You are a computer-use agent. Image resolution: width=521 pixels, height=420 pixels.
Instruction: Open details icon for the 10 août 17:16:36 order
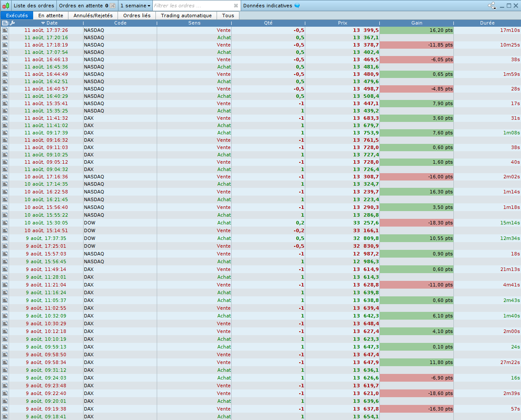pyautogui.click(x=5, y=177)
